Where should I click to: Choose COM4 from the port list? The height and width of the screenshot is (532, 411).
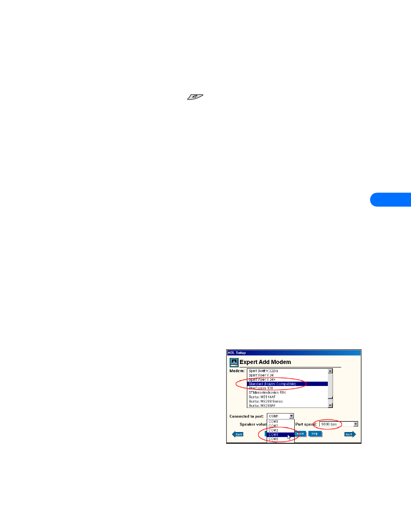[x=280, y=435]
